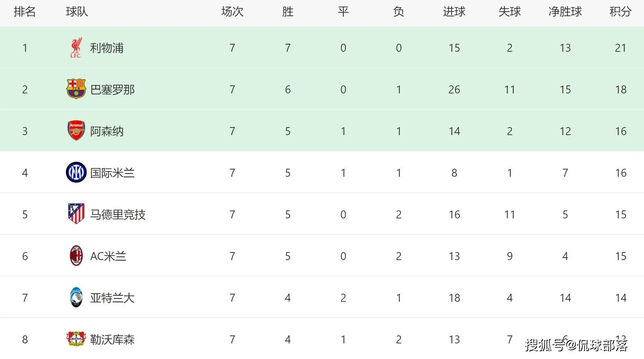Click the 排名 column header

pos(25,12)
